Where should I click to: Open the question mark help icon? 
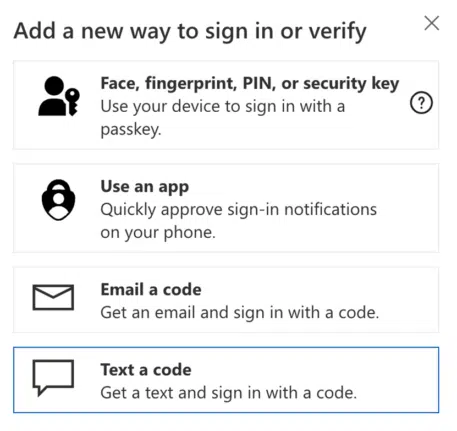click(421, 103)
